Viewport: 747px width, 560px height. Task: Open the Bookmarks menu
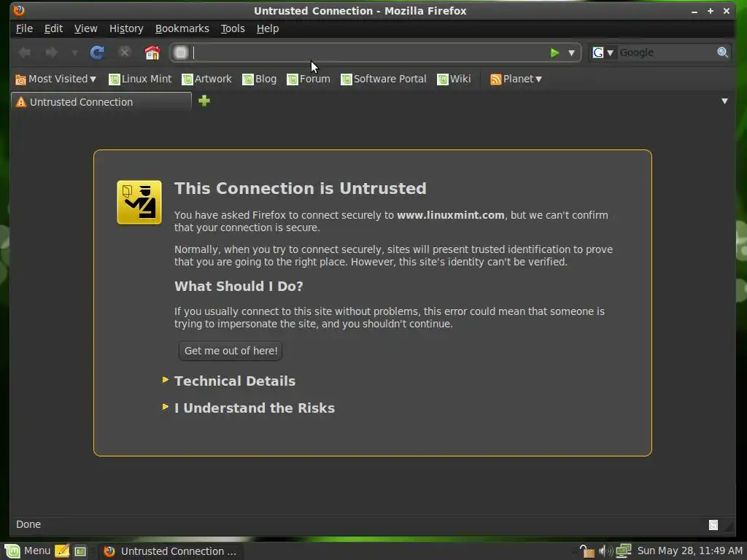tap(182, 28)
